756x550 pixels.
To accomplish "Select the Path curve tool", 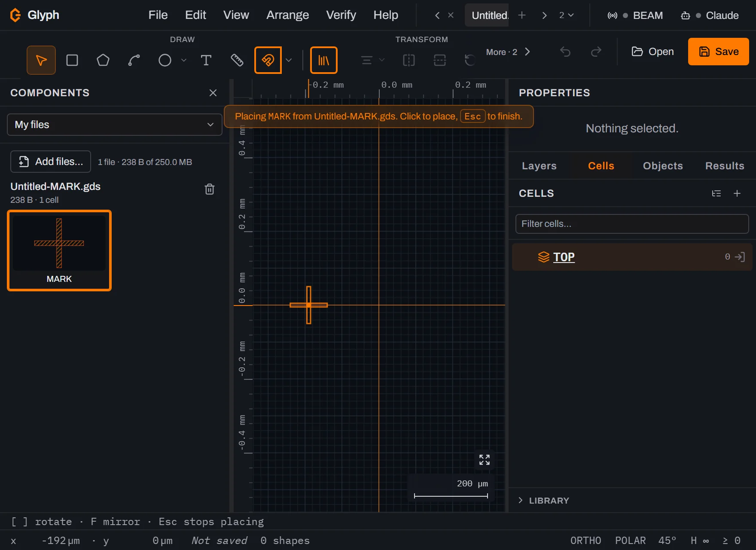I will coord(134,60).
